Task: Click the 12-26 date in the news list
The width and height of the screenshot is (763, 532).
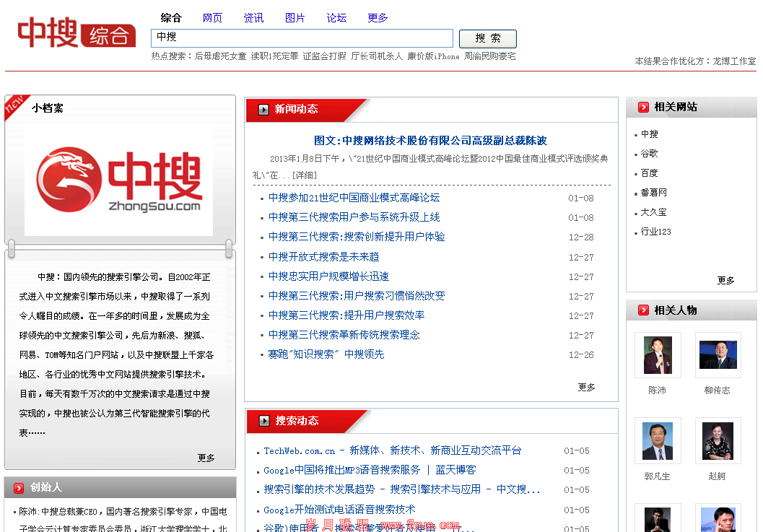Action: [x=581, y=355]
